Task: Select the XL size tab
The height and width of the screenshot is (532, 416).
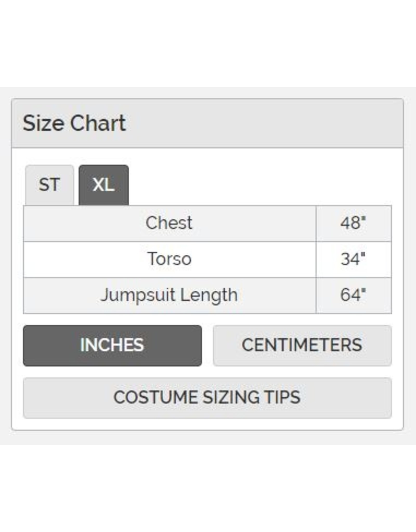Action: 103,185
